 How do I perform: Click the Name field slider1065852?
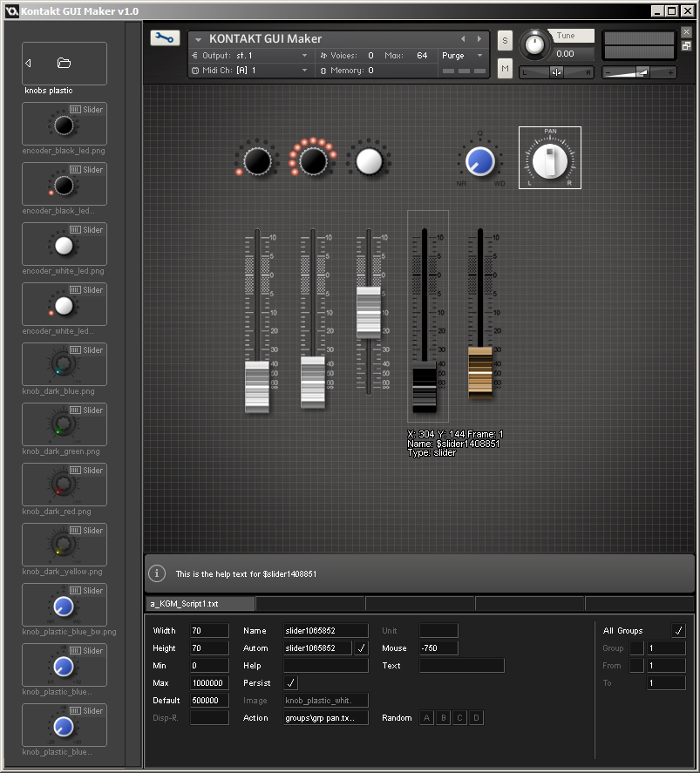tap(326, 631)
